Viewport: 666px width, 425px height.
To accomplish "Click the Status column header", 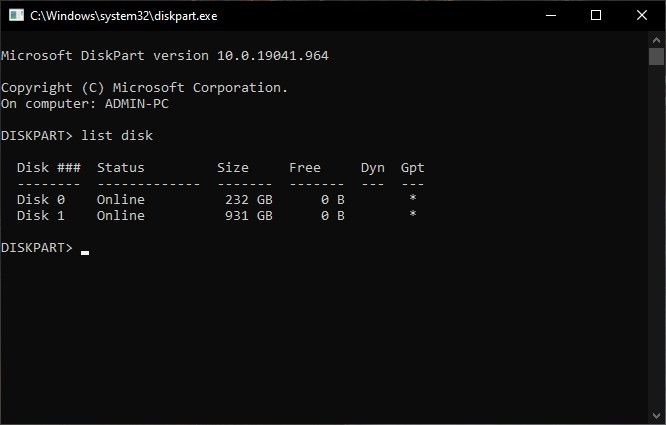I will click(121, 167).
